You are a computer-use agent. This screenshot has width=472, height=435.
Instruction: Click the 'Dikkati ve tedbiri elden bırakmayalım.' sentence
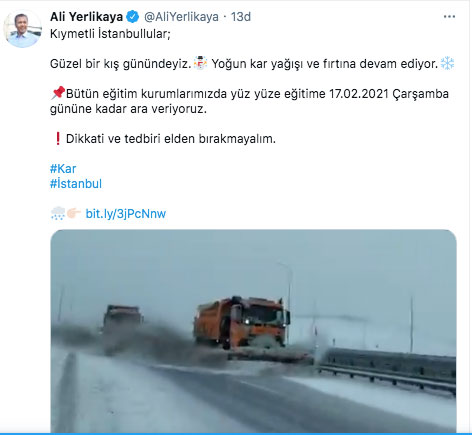[x=171, y=139]
